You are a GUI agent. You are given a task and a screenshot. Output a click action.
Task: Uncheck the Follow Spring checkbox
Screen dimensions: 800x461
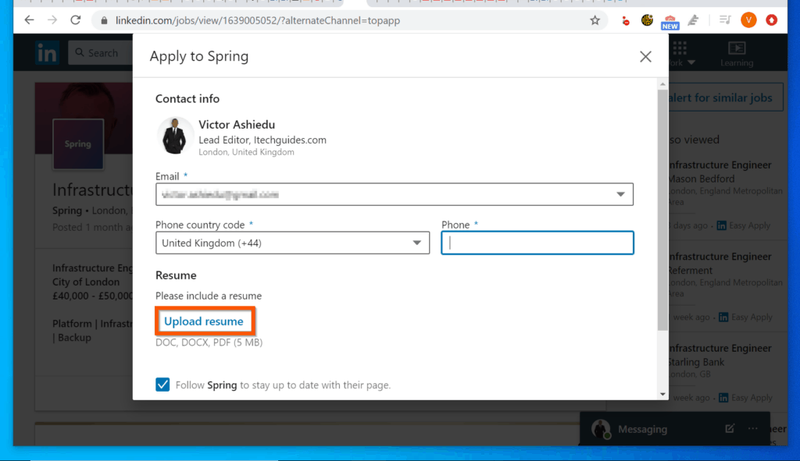(162, 385)
